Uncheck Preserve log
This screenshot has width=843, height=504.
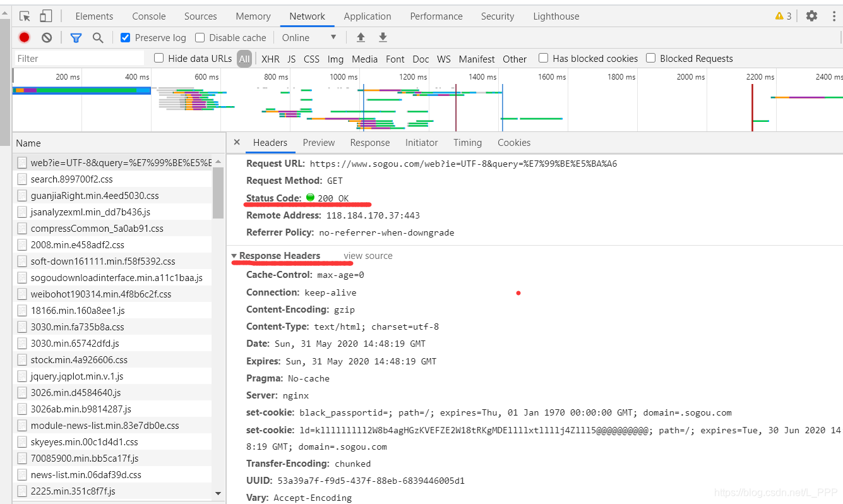tap(125, 38)
